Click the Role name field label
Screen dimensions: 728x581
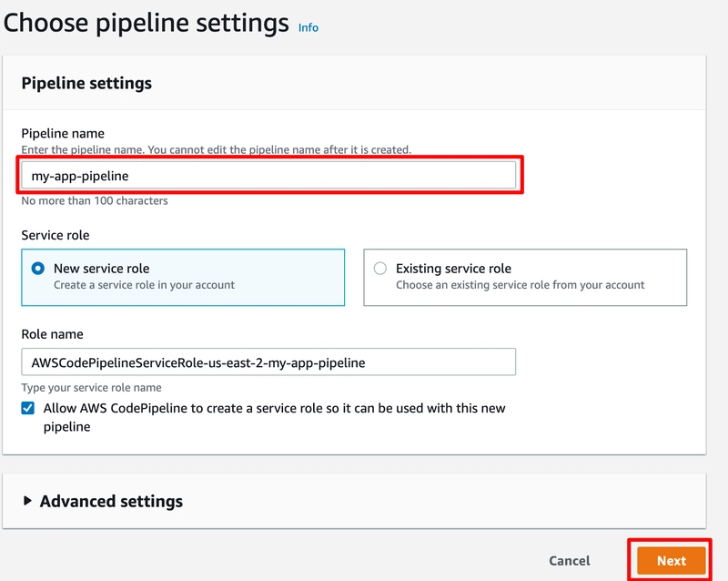coord(52,334)
